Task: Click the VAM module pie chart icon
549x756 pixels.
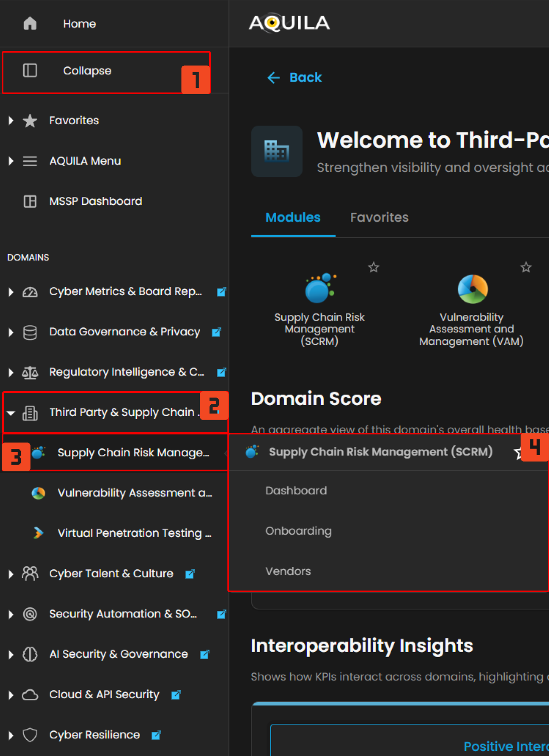Action: (473, 289)
